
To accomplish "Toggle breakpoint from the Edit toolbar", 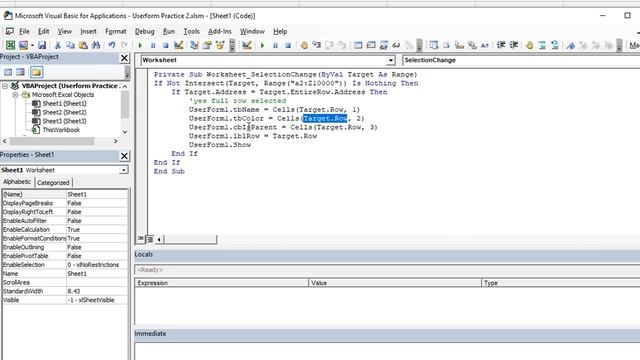I will pyautogui.click(x=529, y=45).
